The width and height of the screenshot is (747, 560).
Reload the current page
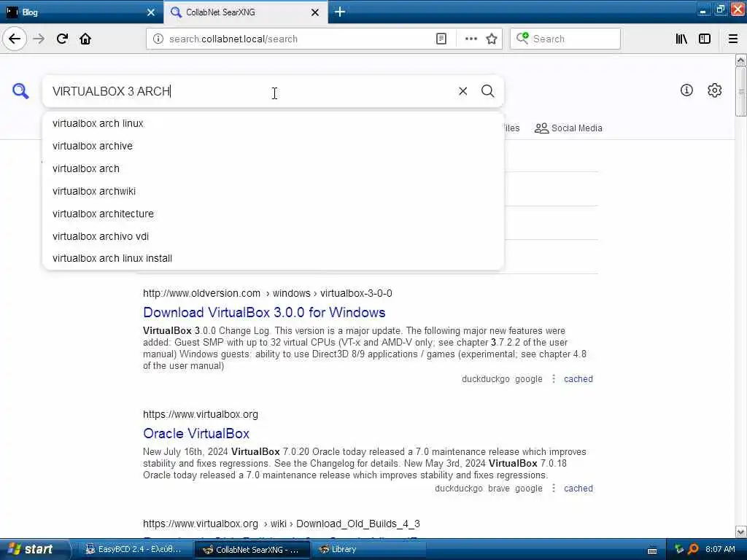62,39
